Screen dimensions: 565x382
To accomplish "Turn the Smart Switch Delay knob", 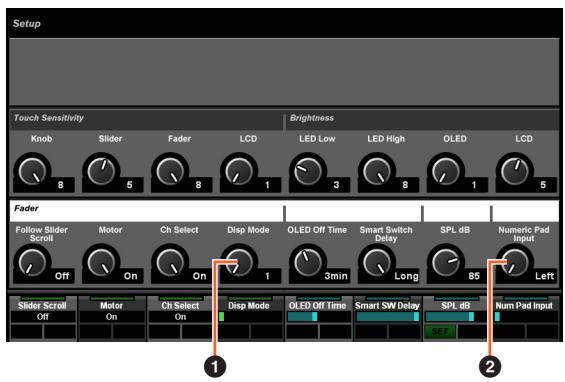I will point(377,262).
